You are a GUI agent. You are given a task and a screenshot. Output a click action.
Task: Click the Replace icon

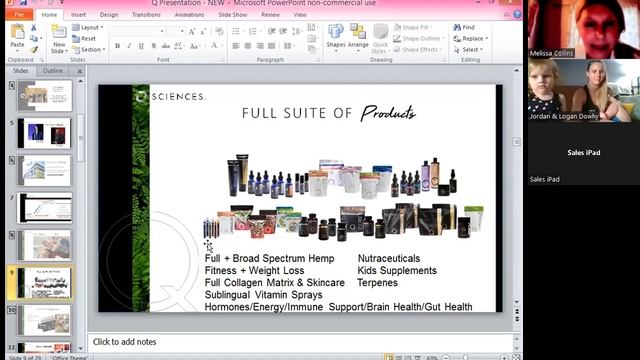tap(457, 38)
